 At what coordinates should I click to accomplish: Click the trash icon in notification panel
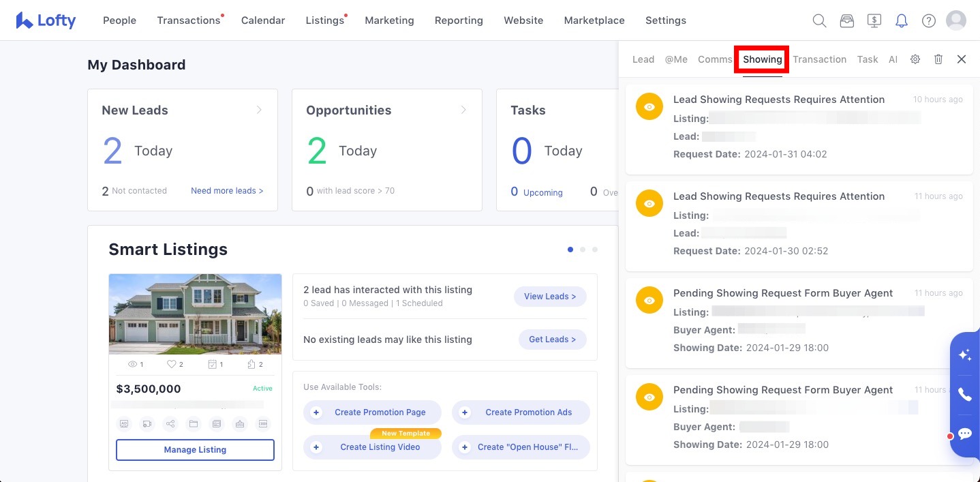point(938,59)
